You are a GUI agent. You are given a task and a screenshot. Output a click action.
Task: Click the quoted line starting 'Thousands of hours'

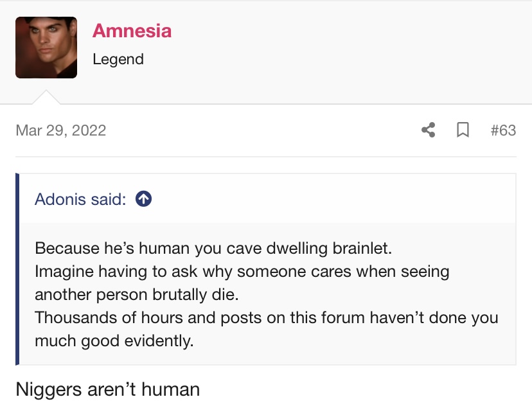(x=267, y=317)
